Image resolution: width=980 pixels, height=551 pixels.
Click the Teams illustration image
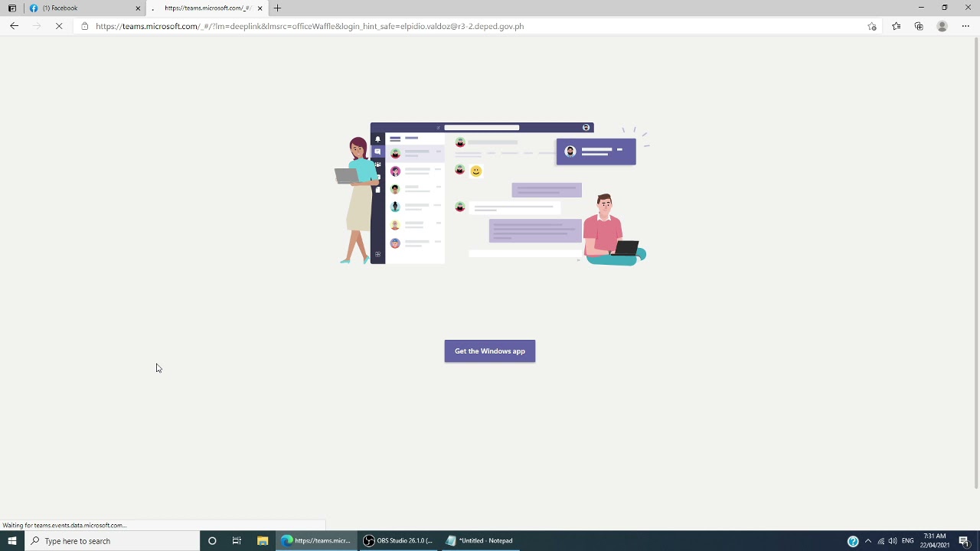pos(491,194)
